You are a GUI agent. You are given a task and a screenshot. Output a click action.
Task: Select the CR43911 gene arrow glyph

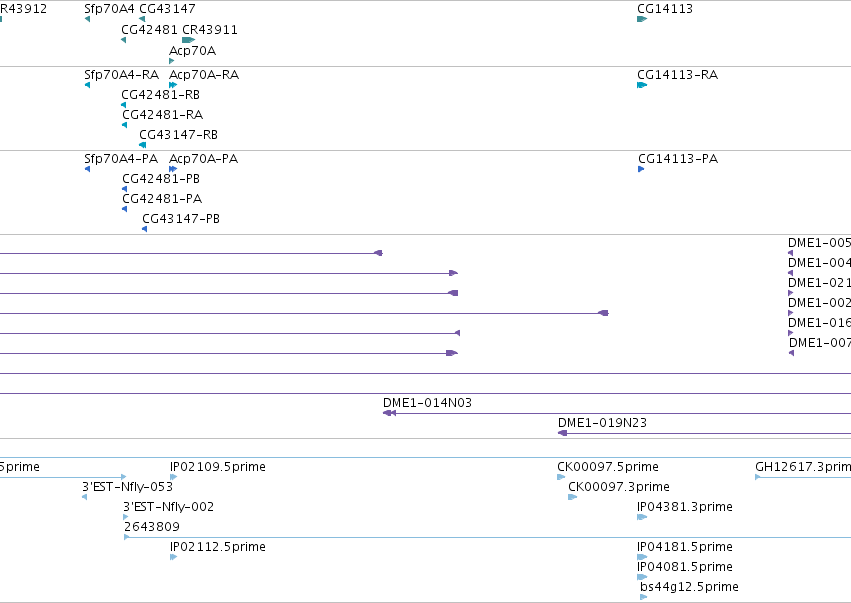[x=188, y=40]
